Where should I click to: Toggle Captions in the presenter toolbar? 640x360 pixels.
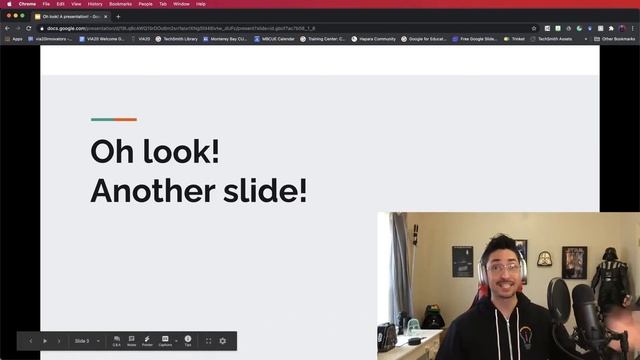point(165,341)
